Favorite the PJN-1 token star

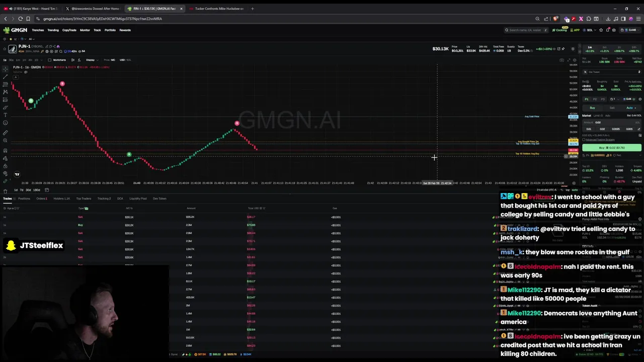pos(5,49)
